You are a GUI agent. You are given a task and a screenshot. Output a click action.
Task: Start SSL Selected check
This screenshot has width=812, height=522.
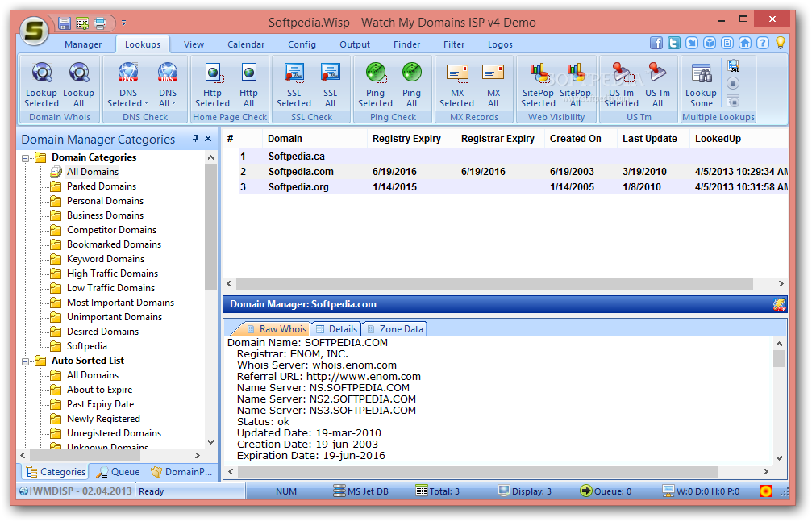tap(294, 85)
